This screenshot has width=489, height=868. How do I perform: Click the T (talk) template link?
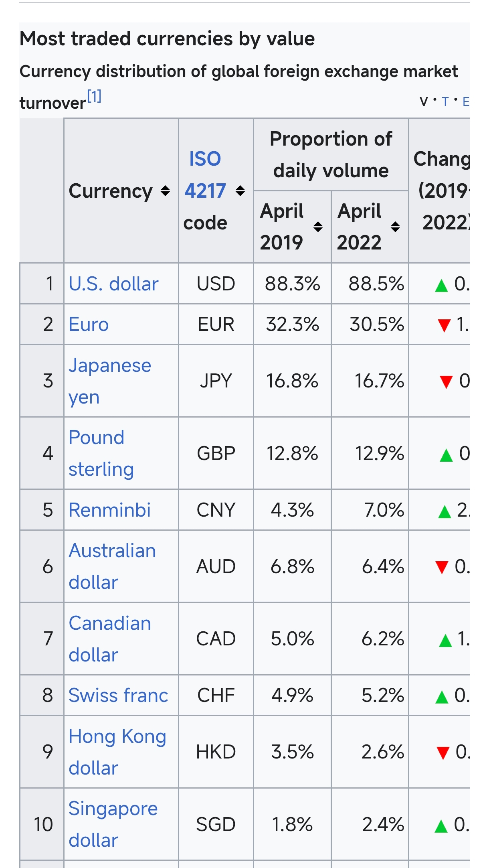445,102
